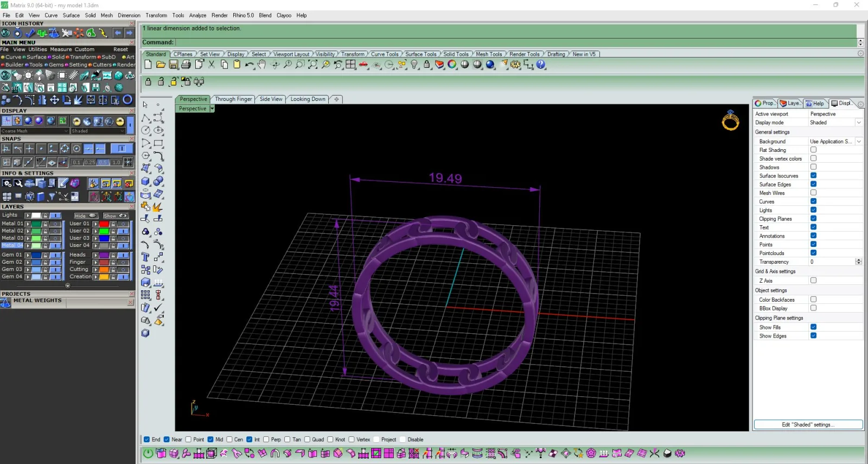
Task: Click the color wheel icon in Standard toolbar
Action: pos(452,65)
